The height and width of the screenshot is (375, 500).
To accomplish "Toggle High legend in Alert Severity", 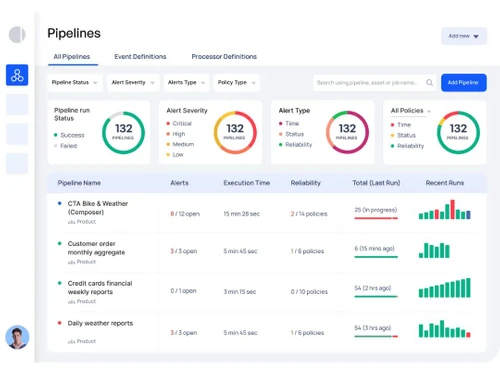I will [x=176, y=134].
